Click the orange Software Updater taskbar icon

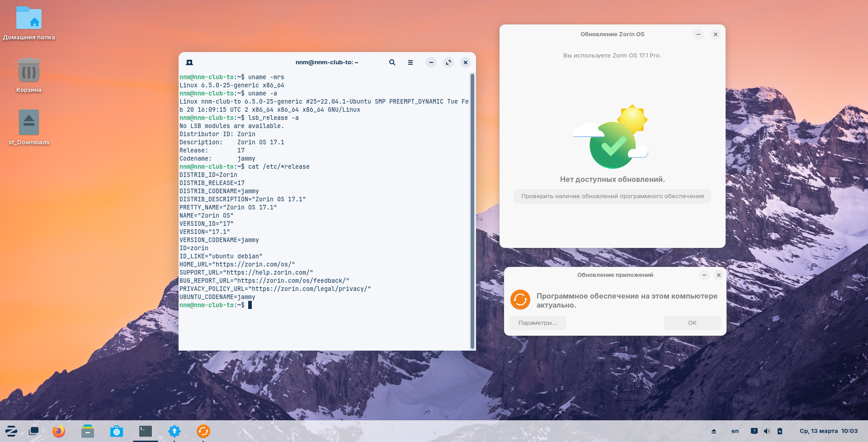(x=203, y=431)
